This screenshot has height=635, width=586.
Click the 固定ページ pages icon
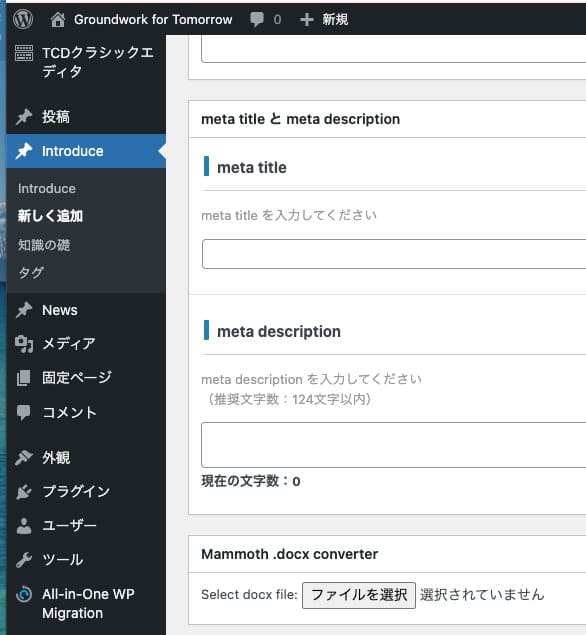click(24, 377)
